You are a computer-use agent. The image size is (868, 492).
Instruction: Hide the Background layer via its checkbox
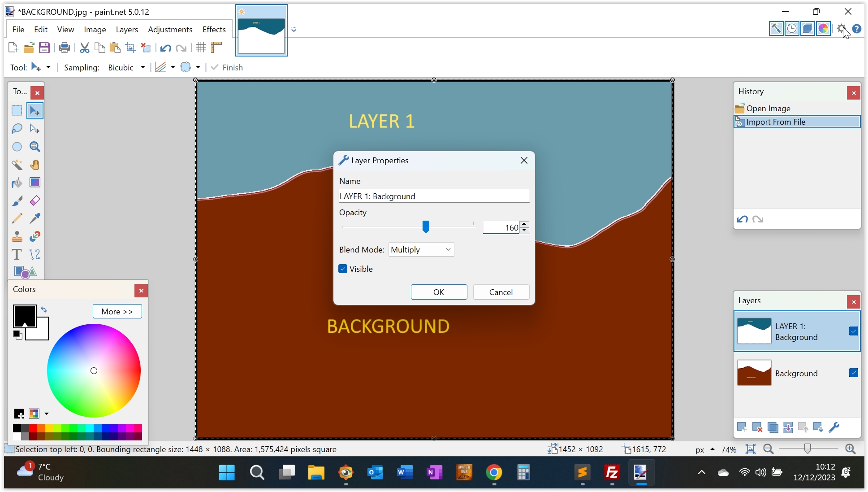coord(853,373)
